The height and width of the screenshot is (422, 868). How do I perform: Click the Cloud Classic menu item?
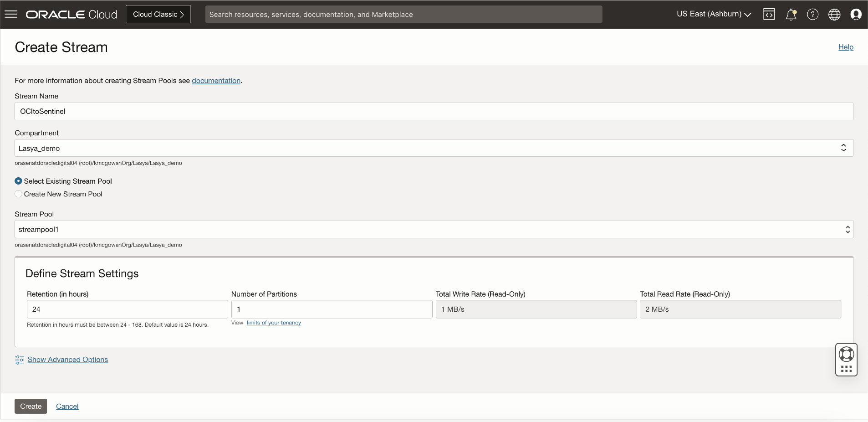coord(158,14)
